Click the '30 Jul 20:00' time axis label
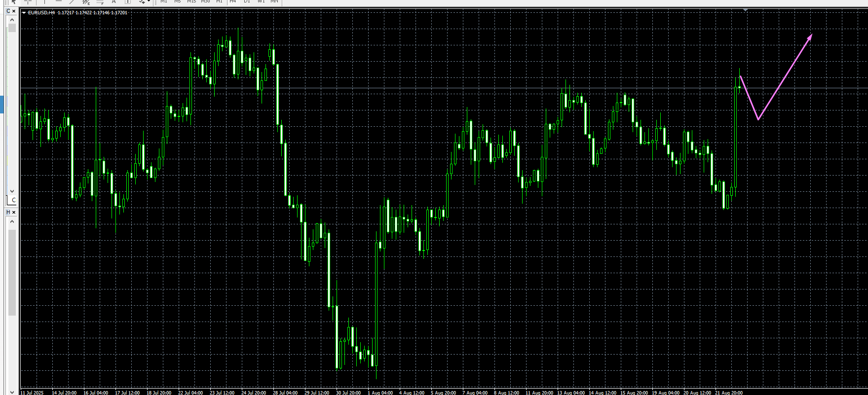Image resolution: width=868 pixels, height=395 pixels. pos(348,393)
